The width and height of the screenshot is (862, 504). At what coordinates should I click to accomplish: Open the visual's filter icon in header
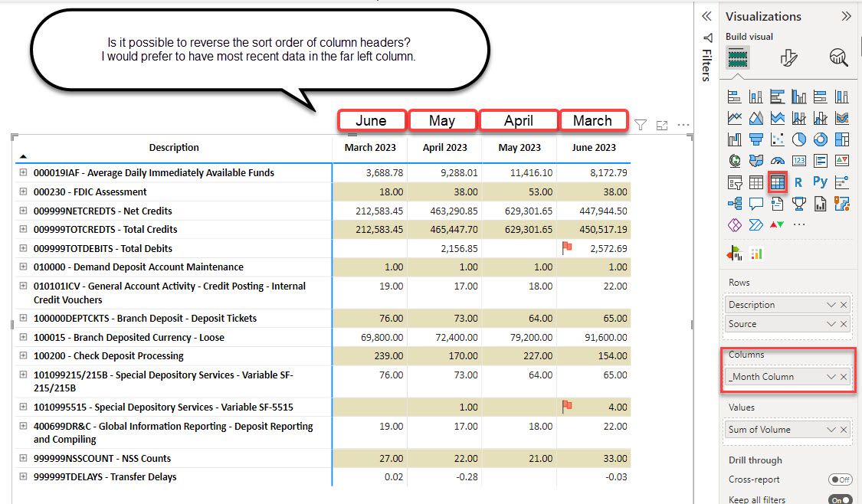click(x=640, y=126)
